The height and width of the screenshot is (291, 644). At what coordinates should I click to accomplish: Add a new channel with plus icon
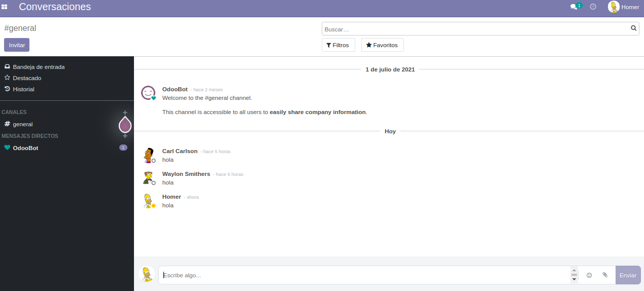click(125, 113)
